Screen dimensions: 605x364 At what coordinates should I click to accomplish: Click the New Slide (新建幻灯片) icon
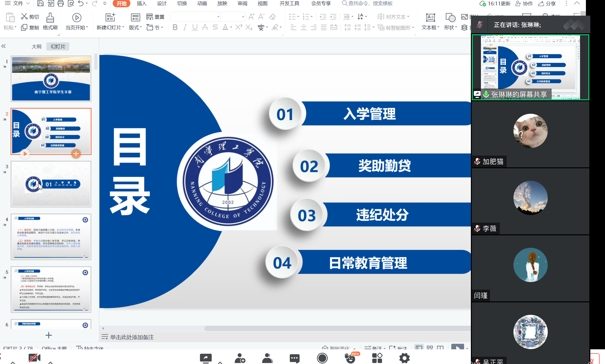click(110, 18)
